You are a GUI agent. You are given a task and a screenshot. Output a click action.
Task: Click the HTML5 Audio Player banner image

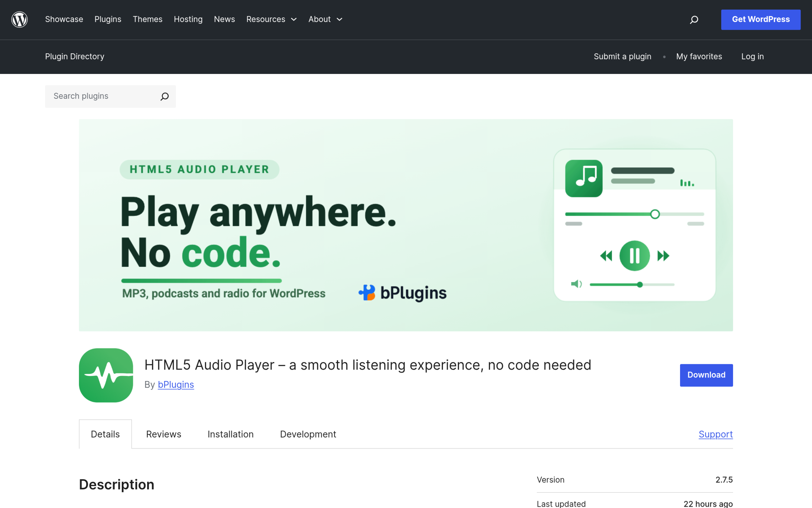[x=406, y=225]
